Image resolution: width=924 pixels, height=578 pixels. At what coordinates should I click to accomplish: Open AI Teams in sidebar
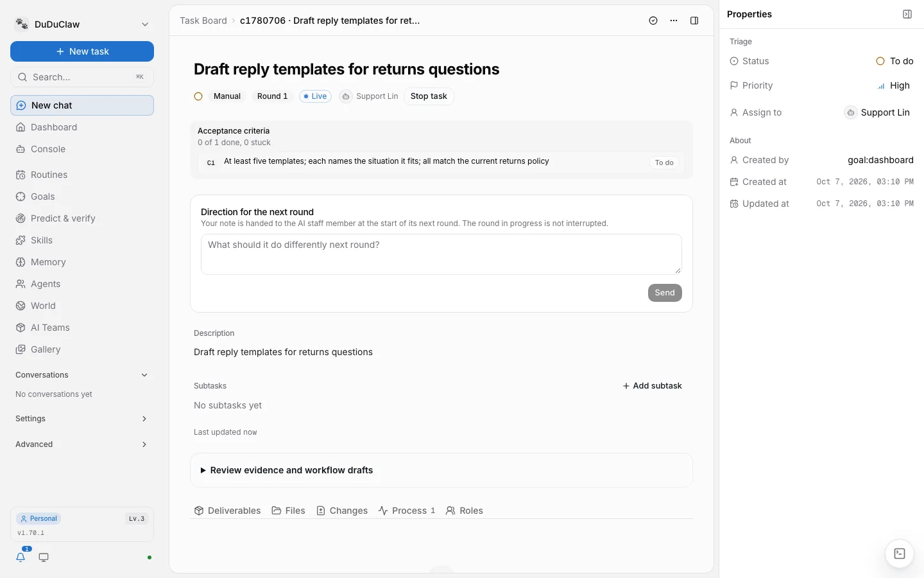(82, 328)
